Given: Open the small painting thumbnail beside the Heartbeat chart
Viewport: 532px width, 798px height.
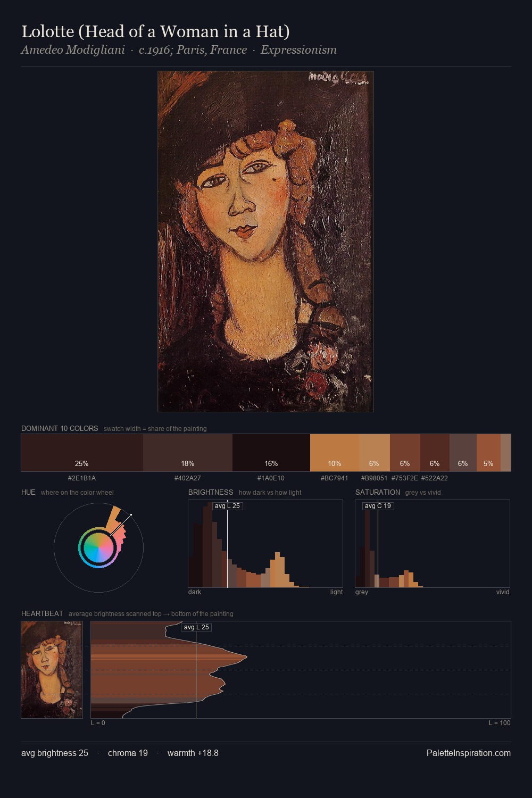Looking at the screenshot, I should 52,670.
